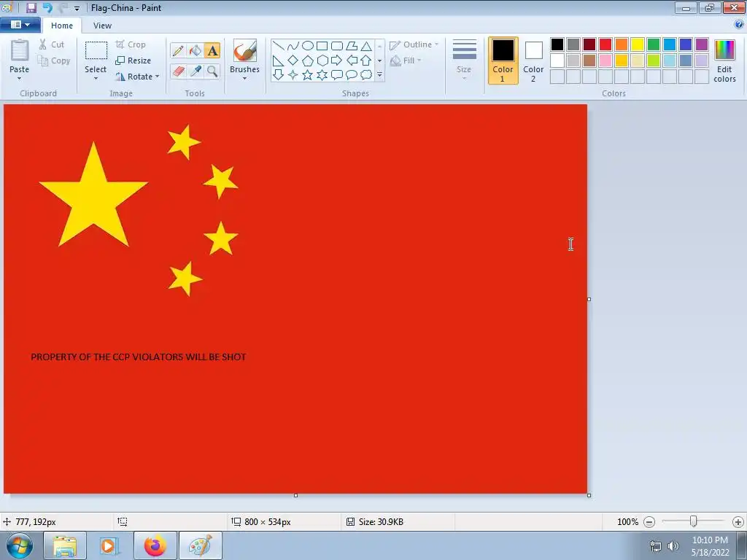
Task: Open the Rotate dropdown
Action: tap(137, 77)
